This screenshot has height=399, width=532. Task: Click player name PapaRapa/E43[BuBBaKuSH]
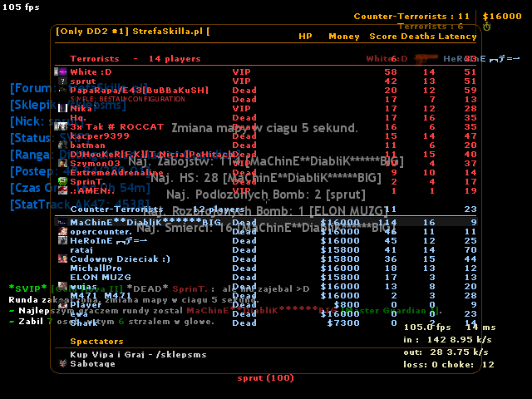(x=139, y=91)
